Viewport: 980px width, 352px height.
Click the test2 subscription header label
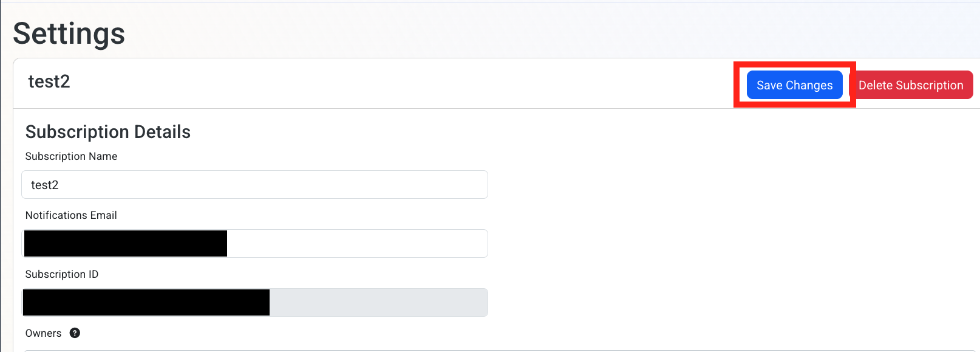pyautogui.click(x=49, y=81)
